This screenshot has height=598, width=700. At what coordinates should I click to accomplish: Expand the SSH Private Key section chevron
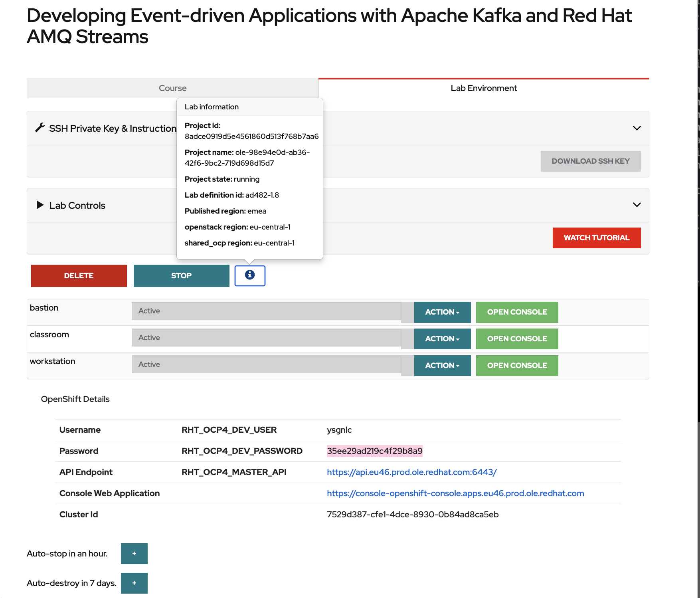click(637, 128)
